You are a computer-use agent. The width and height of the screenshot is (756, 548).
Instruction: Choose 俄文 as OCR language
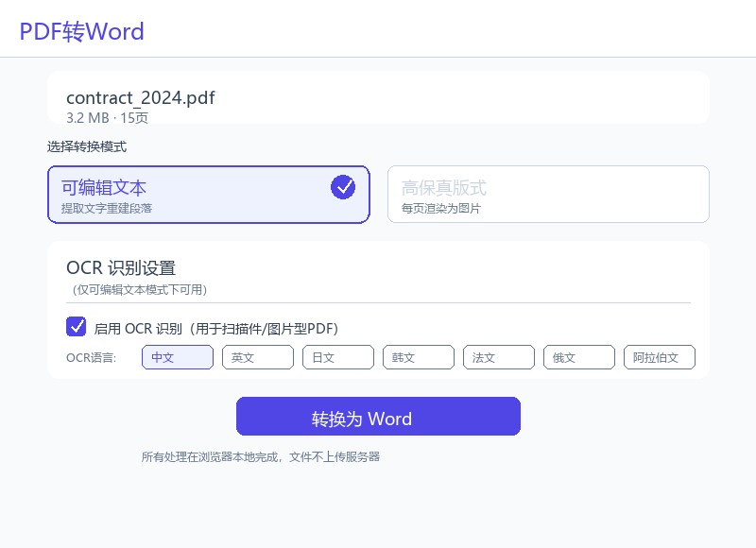[x=579, y=358]
